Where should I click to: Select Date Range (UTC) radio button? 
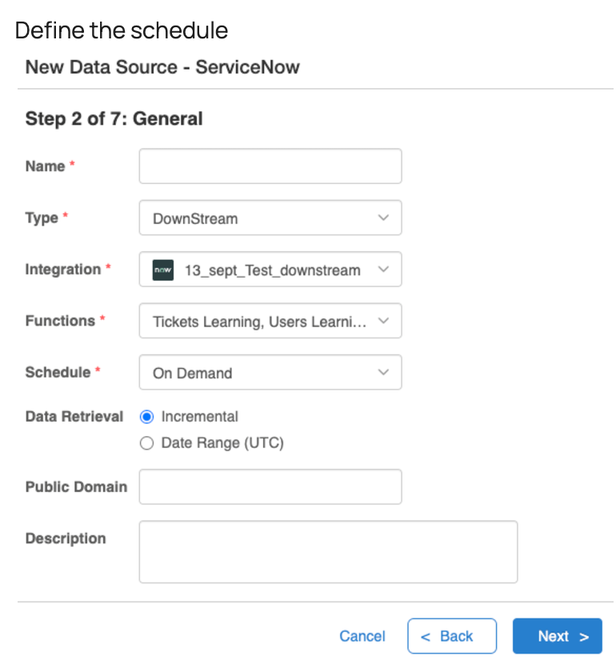tap(146, 443)
